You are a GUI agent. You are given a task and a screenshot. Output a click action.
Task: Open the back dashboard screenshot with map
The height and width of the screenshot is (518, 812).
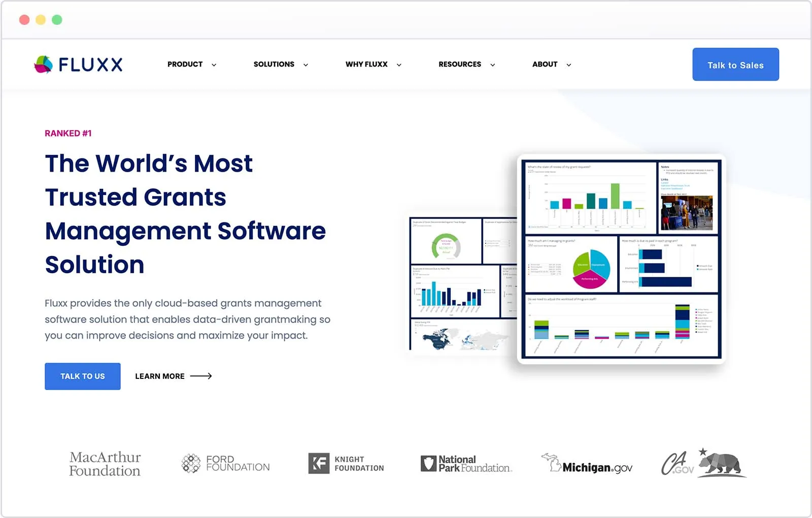coord(463,284)
